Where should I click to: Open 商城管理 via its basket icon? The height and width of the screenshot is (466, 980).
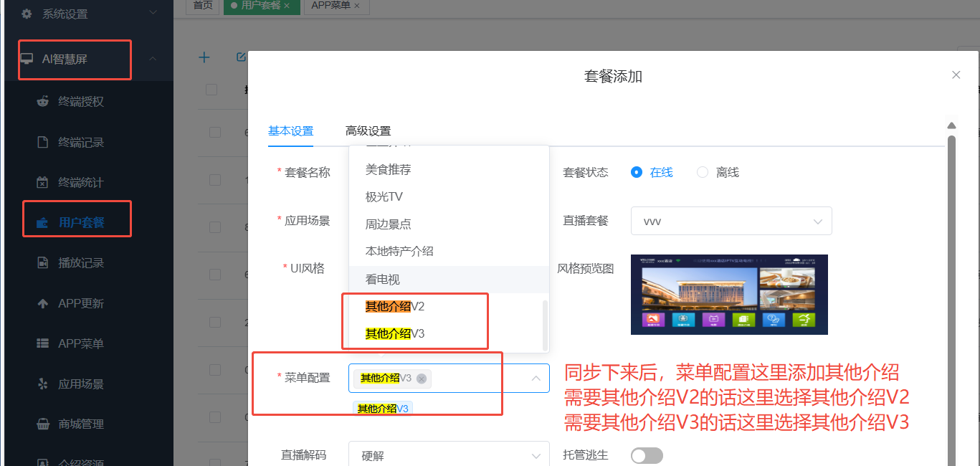click(42, 424)
